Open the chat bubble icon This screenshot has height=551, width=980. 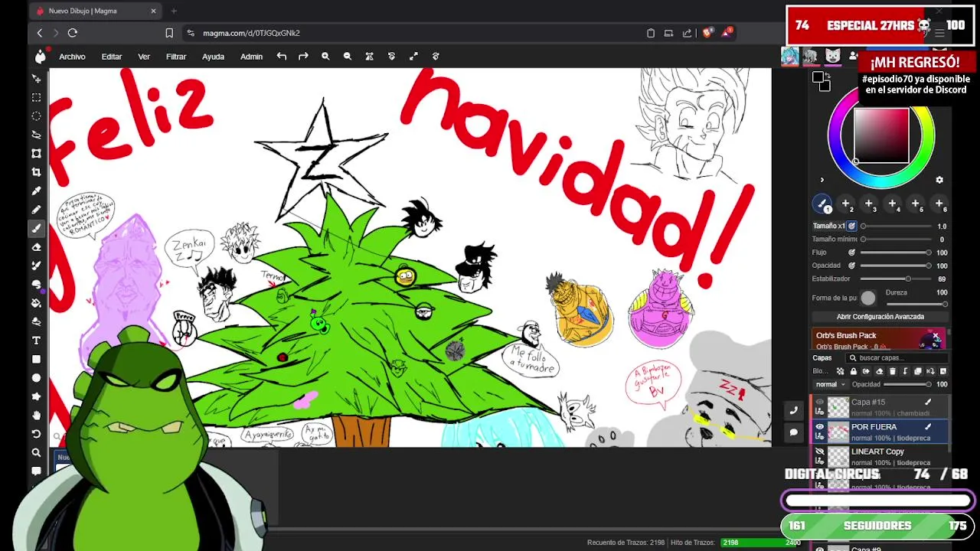pos(793,432)
